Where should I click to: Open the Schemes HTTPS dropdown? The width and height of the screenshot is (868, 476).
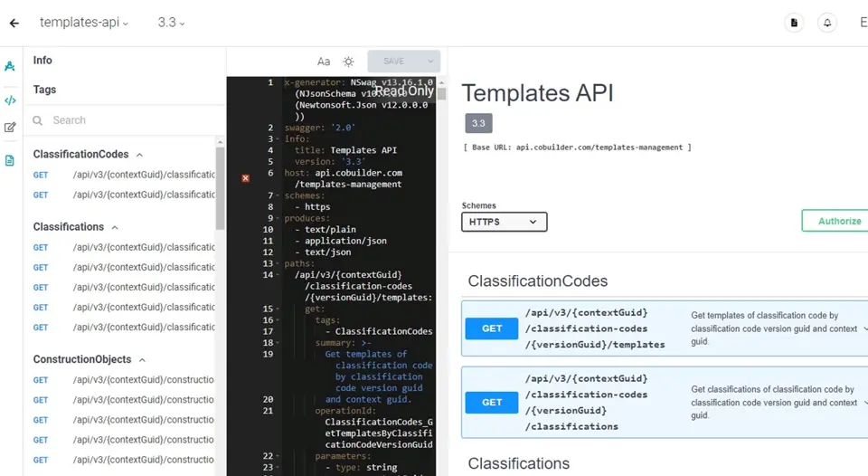(x=504, y=222)
